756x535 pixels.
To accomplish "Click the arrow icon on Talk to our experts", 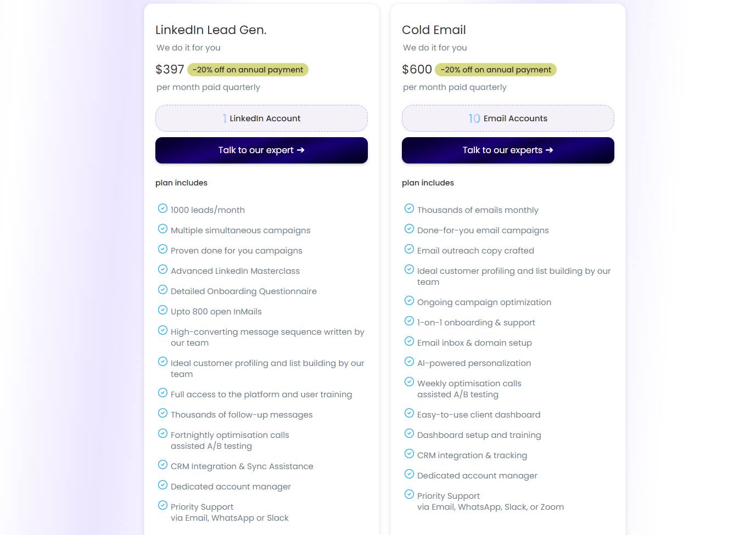I will pyautogui.click(x=550, y=150).
